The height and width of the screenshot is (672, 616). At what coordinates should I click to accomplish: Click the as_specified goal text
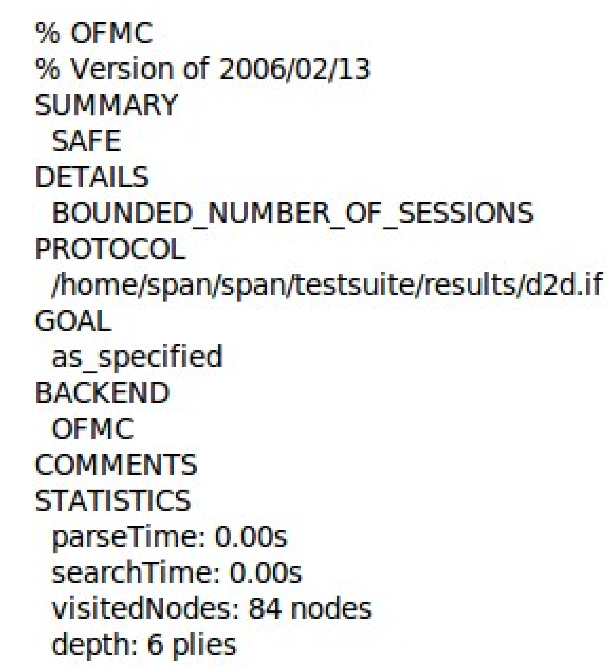(x=137, y=357)
